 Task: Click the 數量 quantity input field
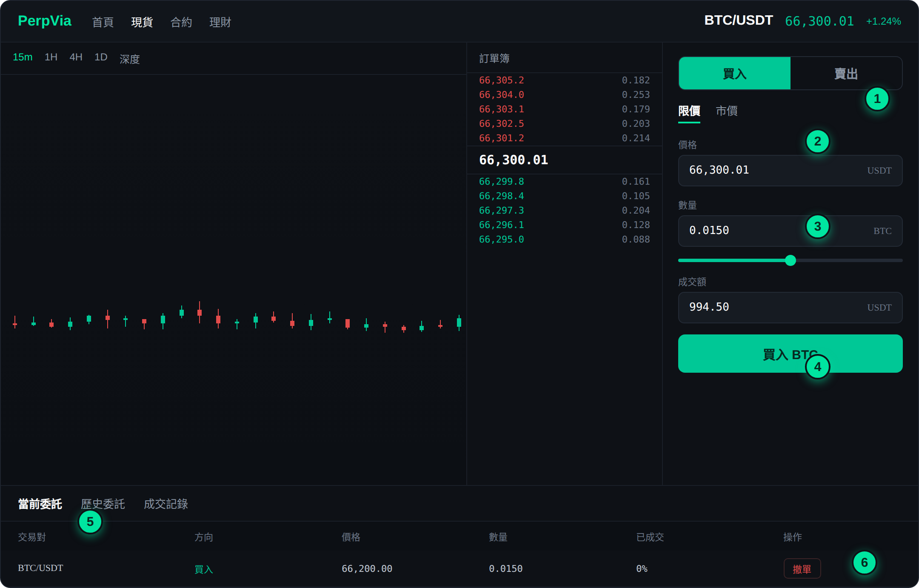tap(790, 231)
